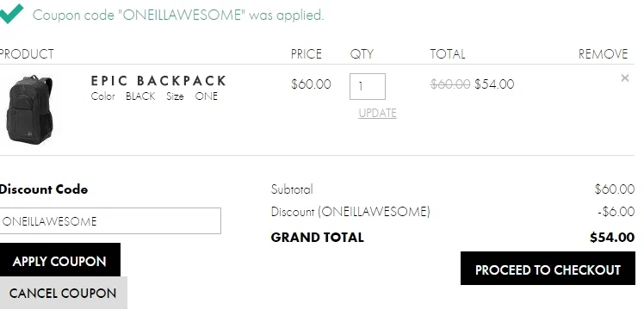Viewport: 644px width, 316px height.
Task: Click the Size ONE attribute text
Action: pos(192,96)
